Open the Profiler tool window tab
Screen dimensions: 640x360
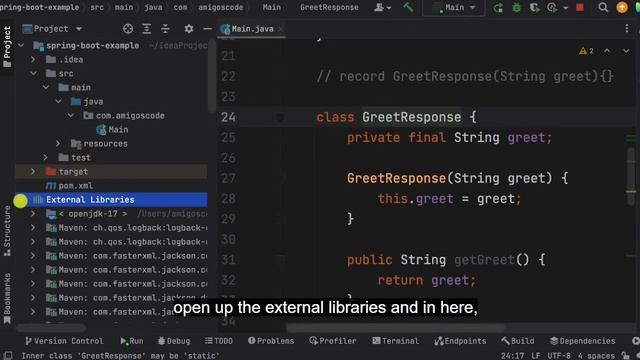[333, 341]
